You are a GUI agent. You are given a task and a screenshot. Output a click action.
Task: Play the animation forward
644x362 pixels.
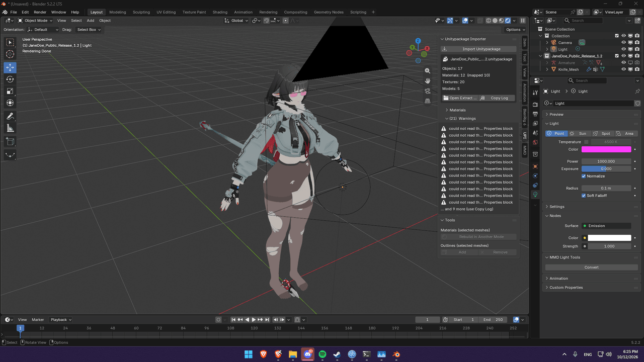pos(254,320)
